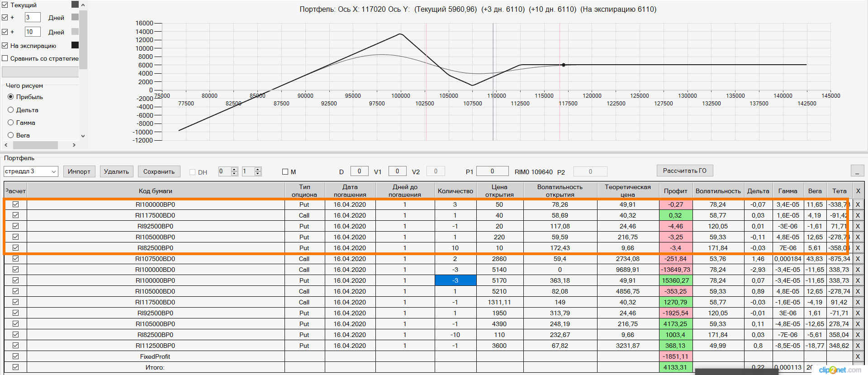The width and height of the screenshot is (868, 375).
Task: Click the underscore button beside Рассчитать ГО
Action: (857, 171)
